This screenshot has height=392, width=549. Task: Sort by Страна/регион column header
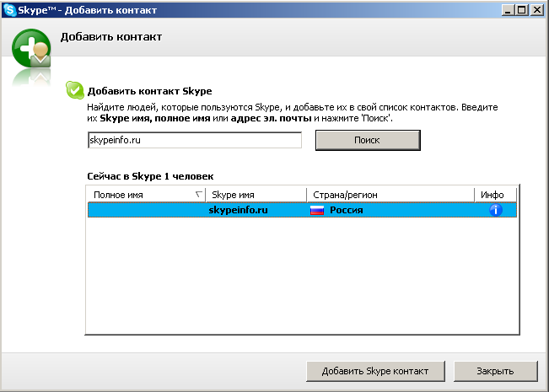pos(390,195)
